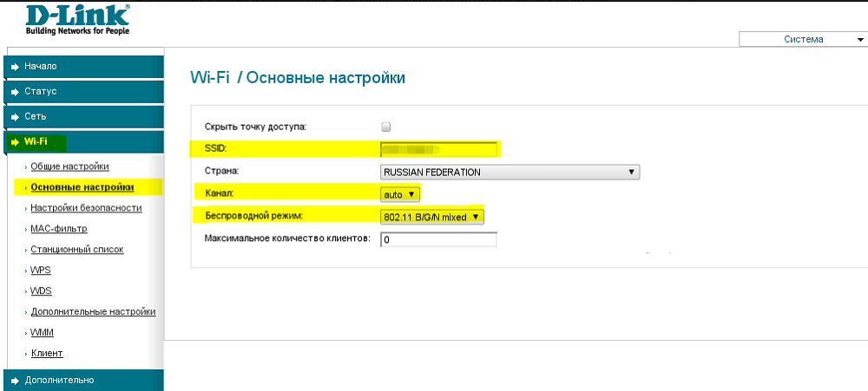Screen dimensions: 868x391
Task: Open the WDS settings link
Action: point(42,291)
